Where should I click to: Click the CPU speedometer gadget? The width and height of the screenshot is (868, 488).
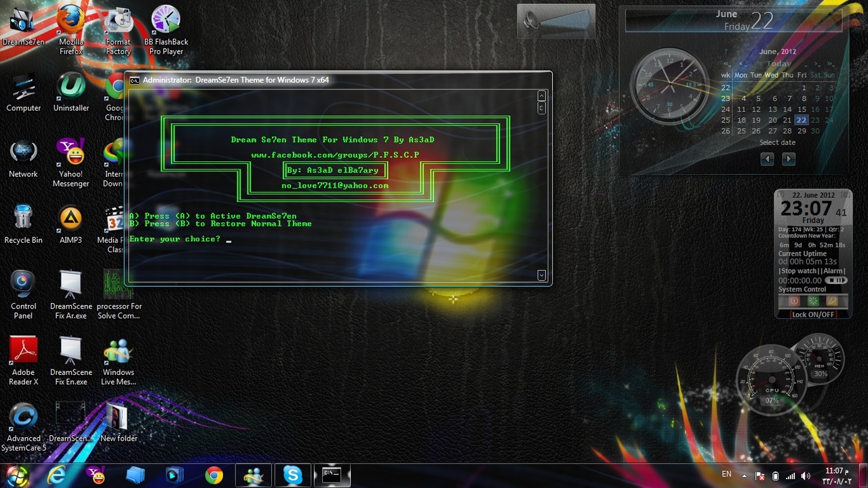point(772,380)
